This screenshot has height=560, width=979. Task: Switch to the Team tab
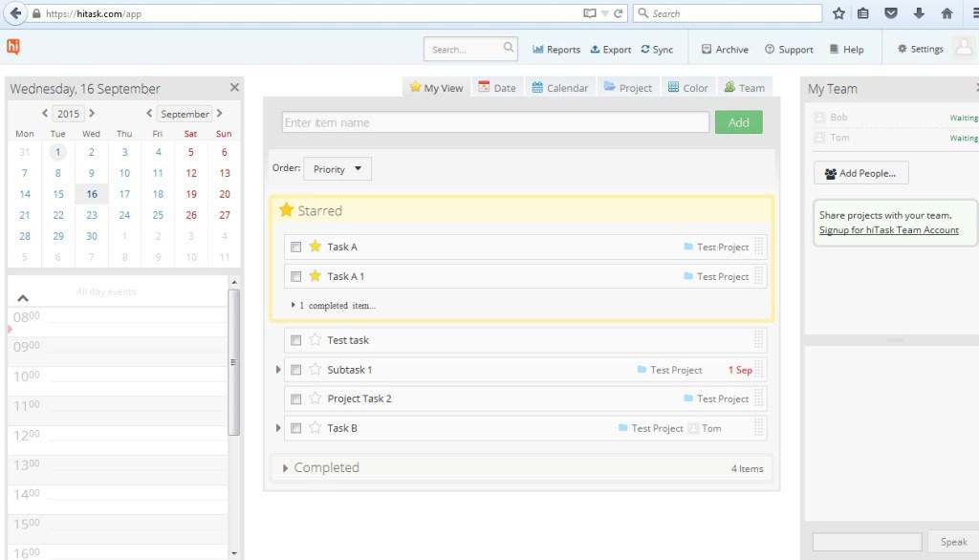click(x=744, y=87)
